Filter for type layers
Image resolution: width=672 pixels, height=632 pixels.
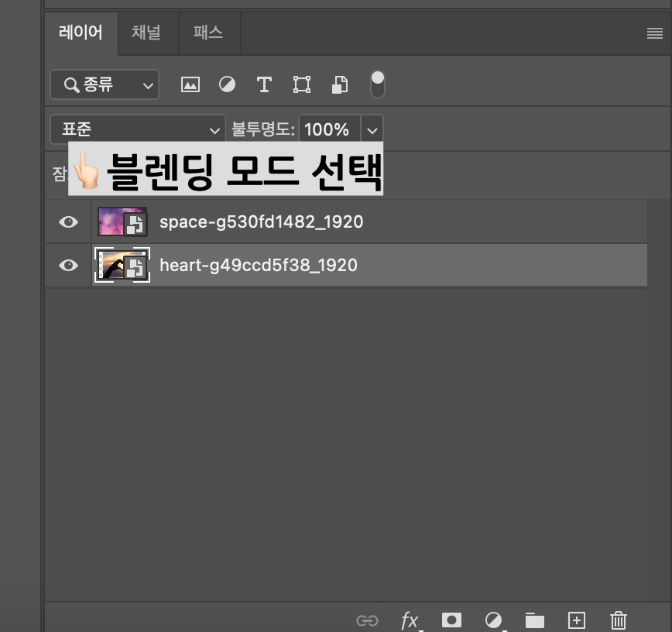[264, 84]
